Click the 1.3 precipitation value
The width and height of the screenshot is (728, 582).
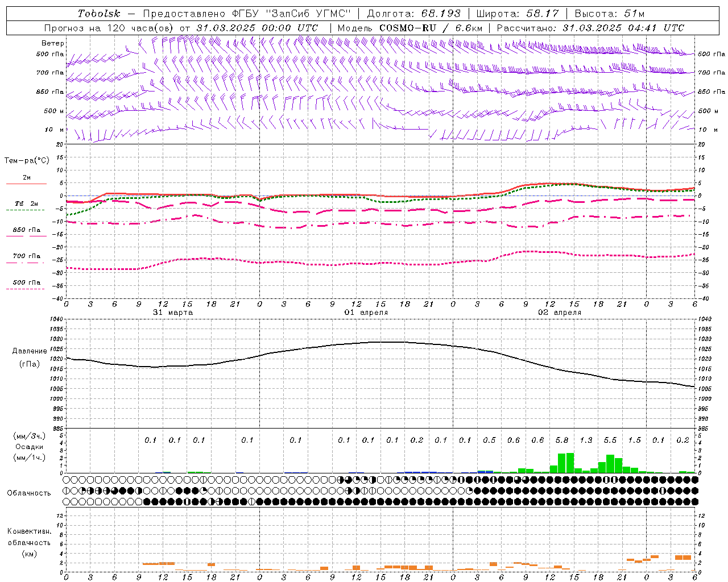tap(586, 440)
